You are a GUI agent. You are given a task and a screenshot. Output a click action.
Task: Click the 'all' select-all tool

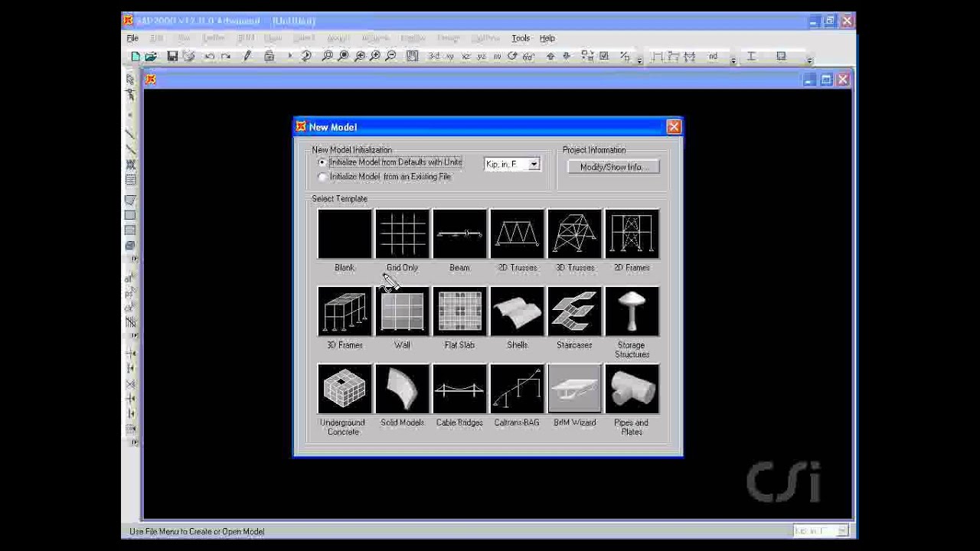(129, 279)
